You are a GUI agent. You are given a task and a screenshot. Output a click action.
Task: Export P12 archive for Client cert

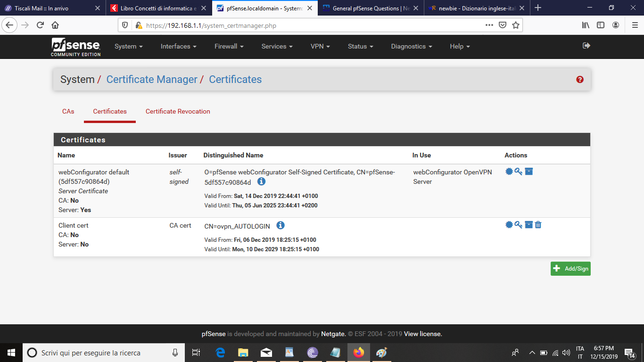529,225
